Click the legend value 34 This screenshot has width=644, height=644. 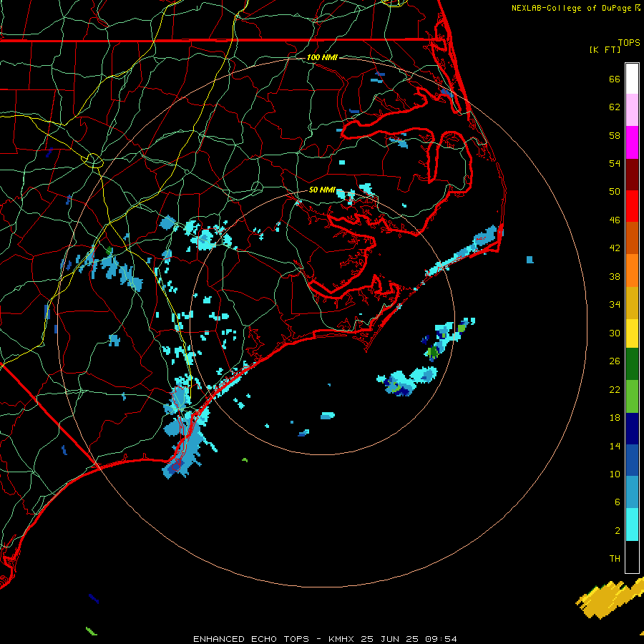615,305
